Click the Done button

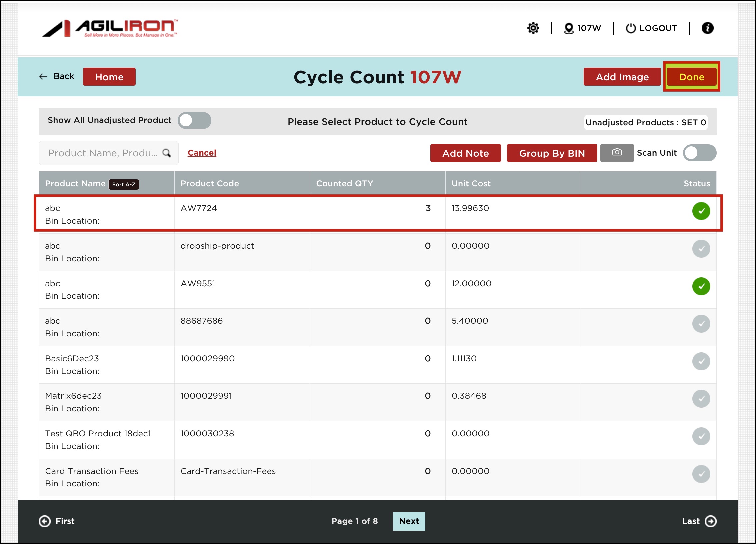pos(691,77)
